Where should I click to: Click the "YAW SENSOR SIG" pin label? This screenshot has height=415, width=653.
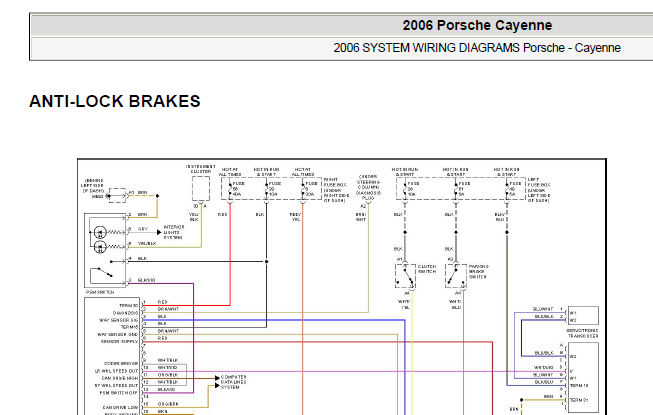coord(119,320)
